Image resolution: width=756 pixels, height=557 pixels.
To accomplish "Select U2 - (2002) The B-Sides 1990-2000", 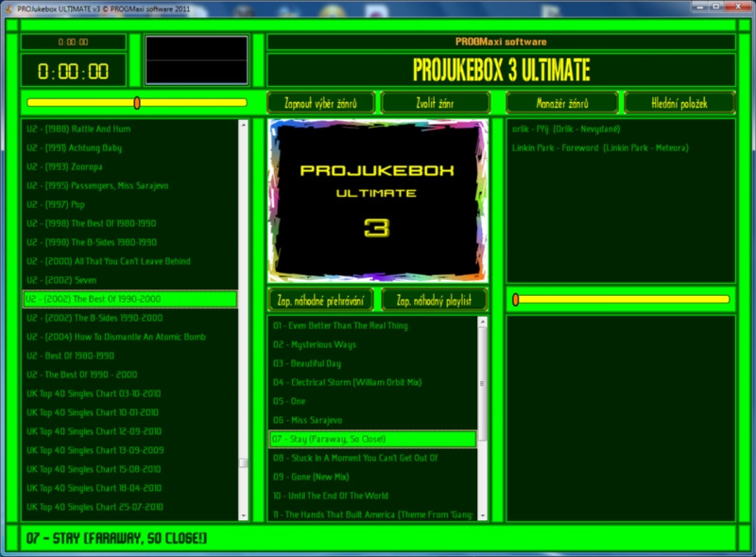I will pos(129,318).
